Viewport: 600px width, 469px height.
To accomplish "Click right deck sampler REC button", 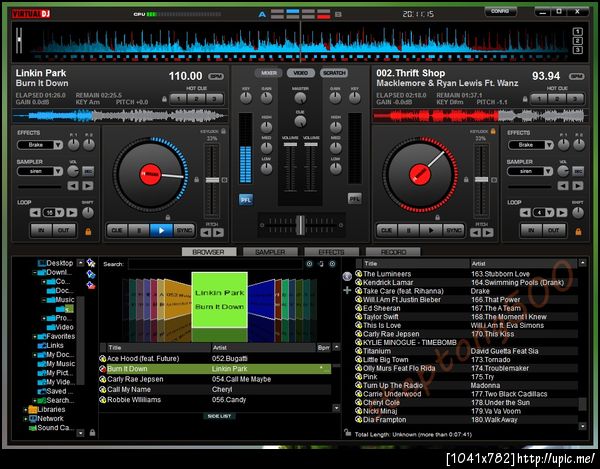I will [578, 171].
